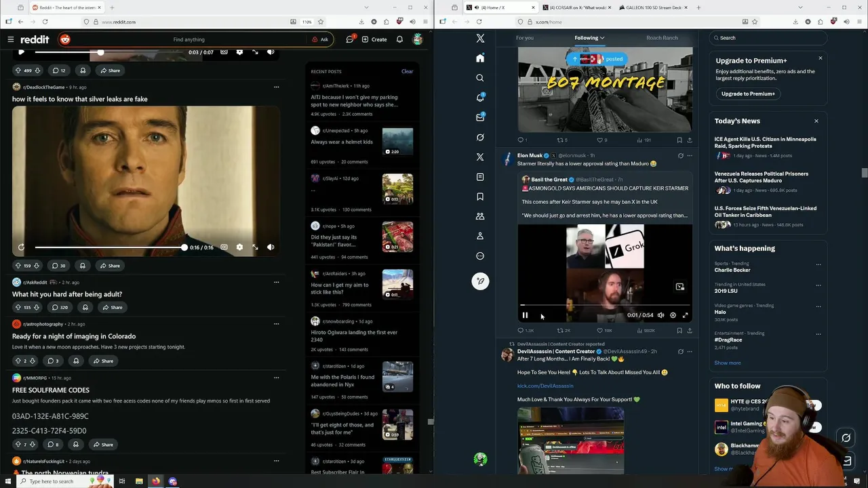
Task: Switch to For you tab on X
Action: 525,38
